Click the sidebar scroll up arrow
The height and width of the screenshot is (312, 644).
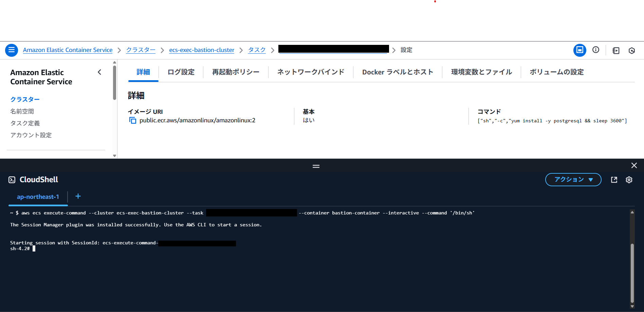114,63
